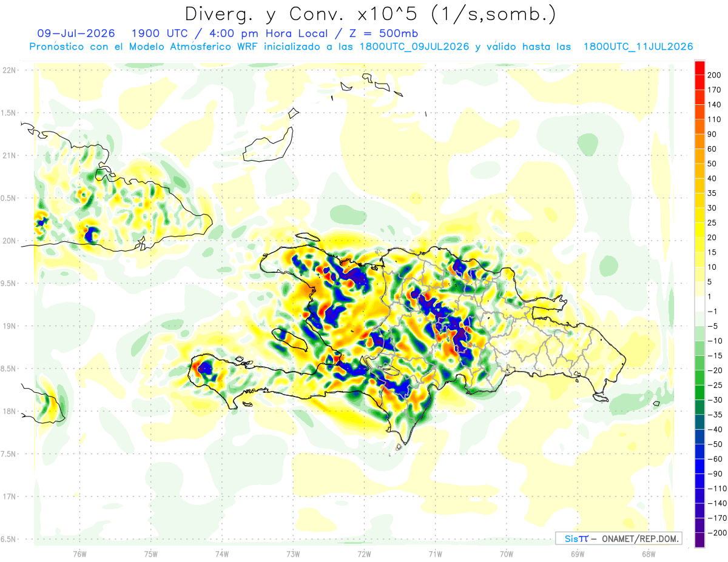Click the '20N' latitude label
Viewport: 728px width, 562px height.
10,241
